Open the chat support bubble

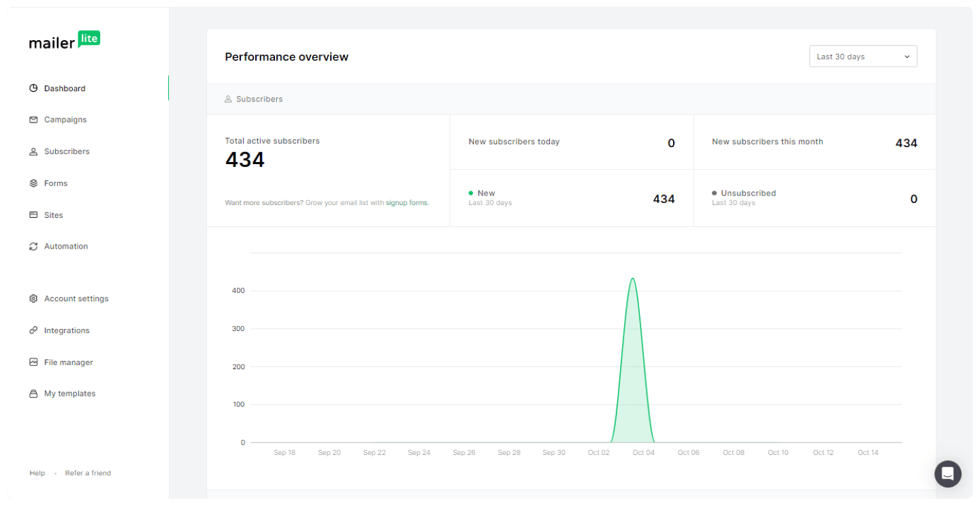[948, 474]
